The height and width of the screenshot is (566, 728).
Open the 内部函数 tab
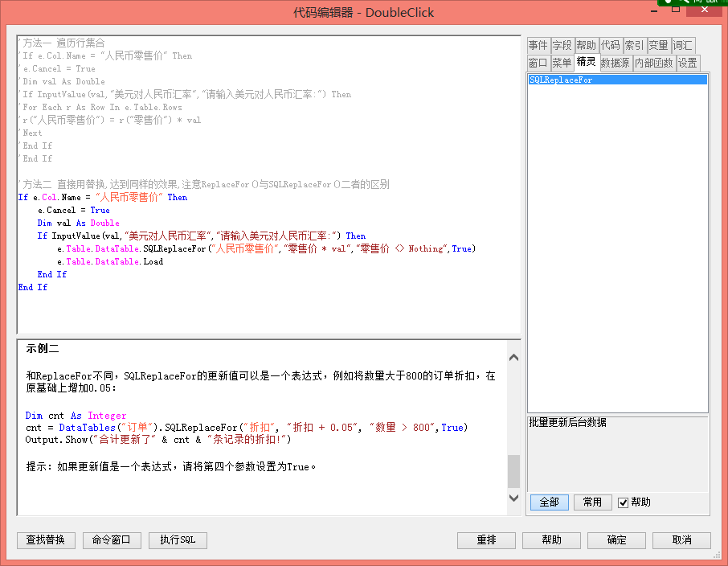point(653,63)
